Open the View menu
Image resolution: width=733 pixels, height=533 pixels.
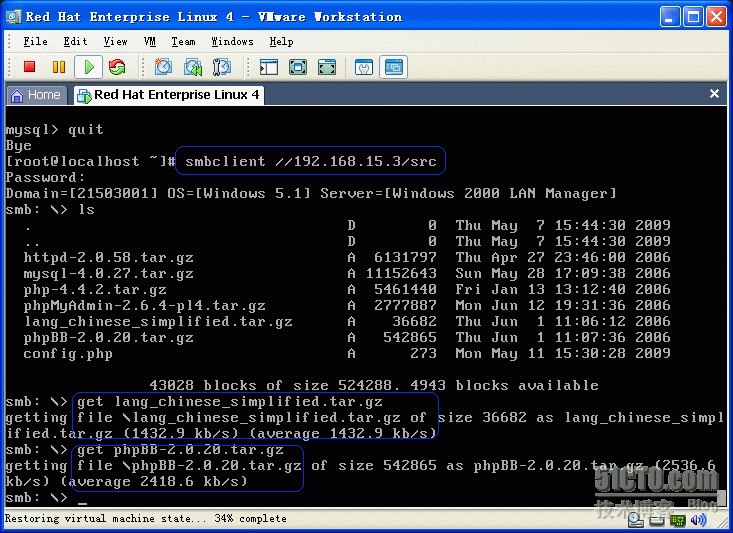coord(115,42)
